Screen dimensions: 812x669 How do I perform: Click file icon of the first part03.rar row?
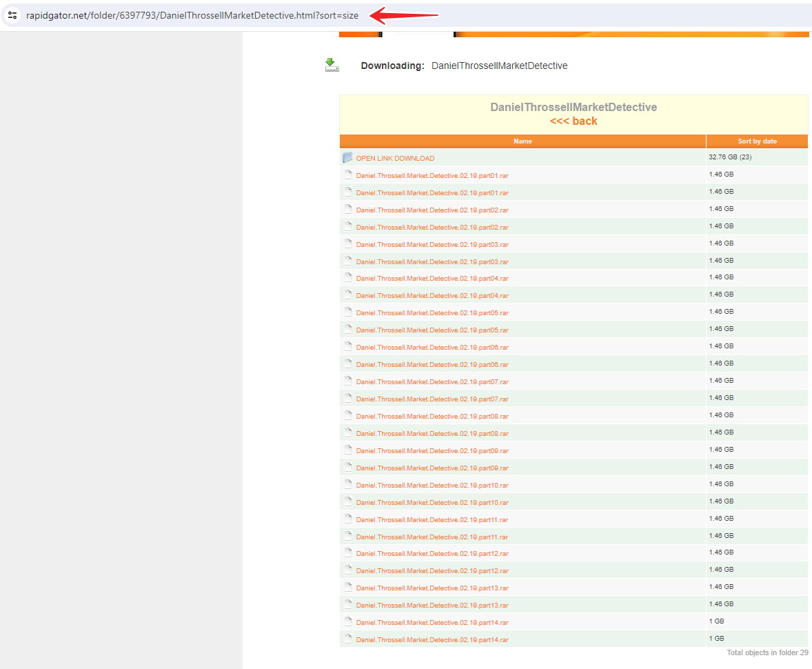(348, 243)
